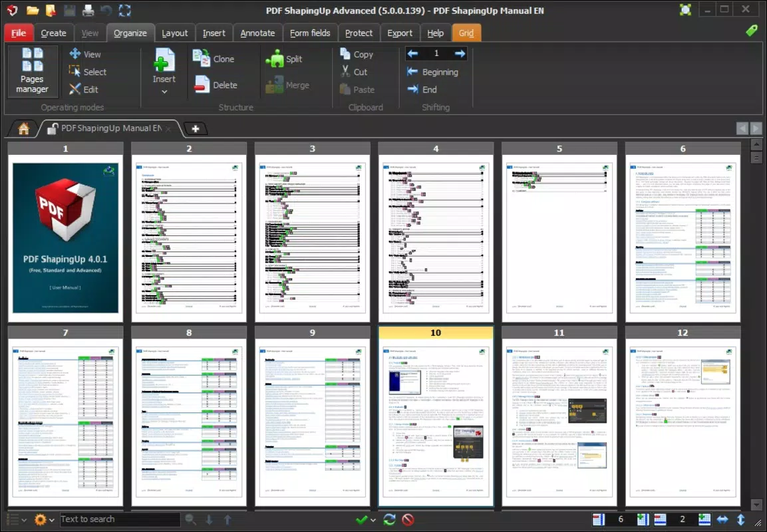Switch to the Create ribbon tab
Viewport: 767px width, 532px height.
point(53,33)
